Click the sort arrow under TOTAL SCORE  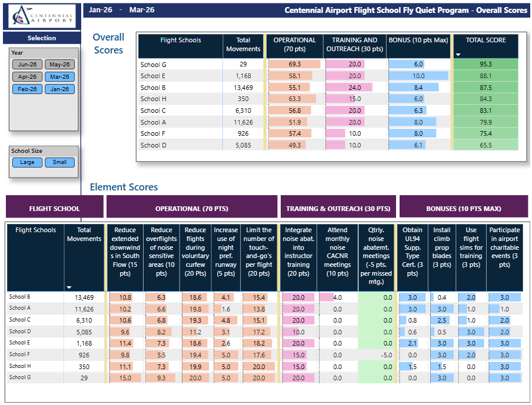(458, 55)
